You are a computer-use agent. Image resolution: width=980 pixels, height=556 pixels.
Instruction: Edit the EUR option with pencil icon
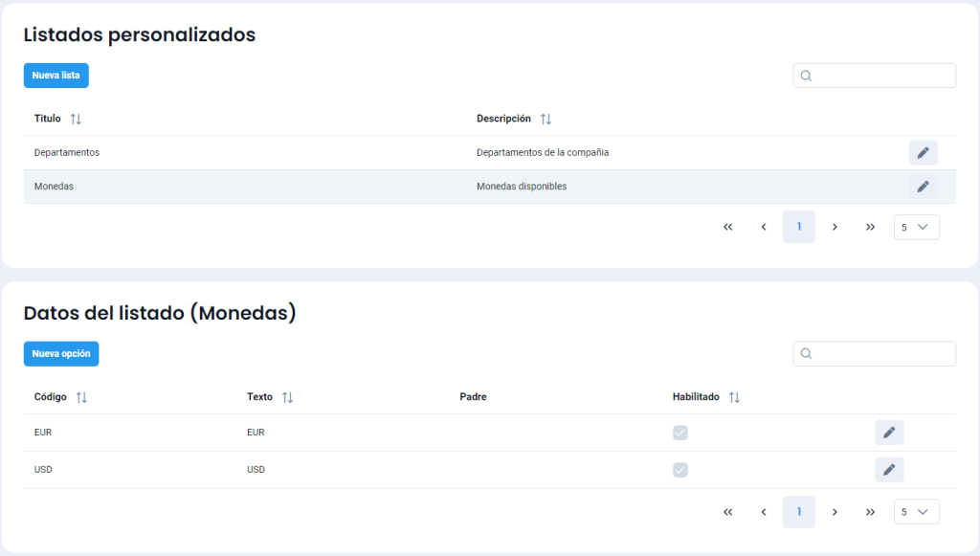click(x=889, y=433)
